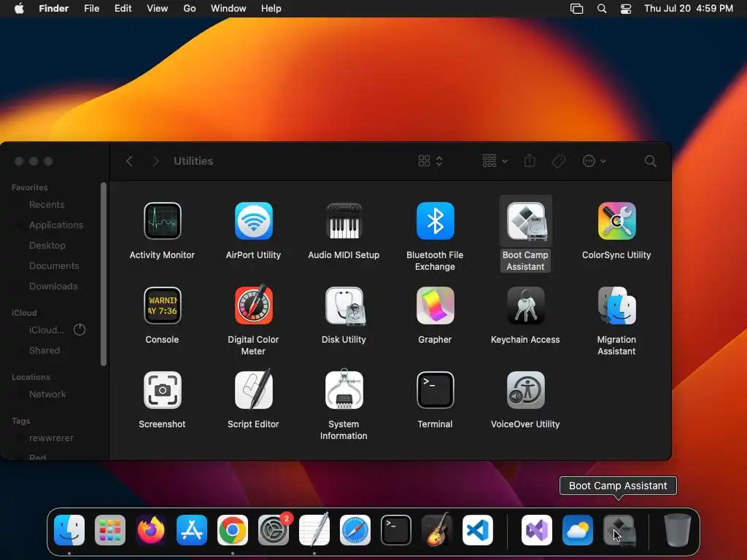Image resolution: width=747 pixels, height=560 pixels.
Task: Click Boot Camp Assistant in the Dock
Action: point(619,529)
